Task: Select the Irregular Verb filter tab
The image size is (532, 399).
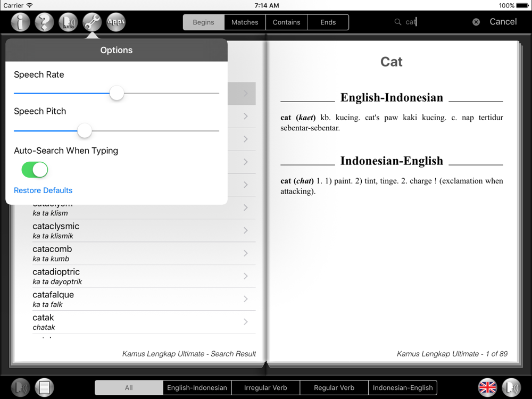Action: 265,388
